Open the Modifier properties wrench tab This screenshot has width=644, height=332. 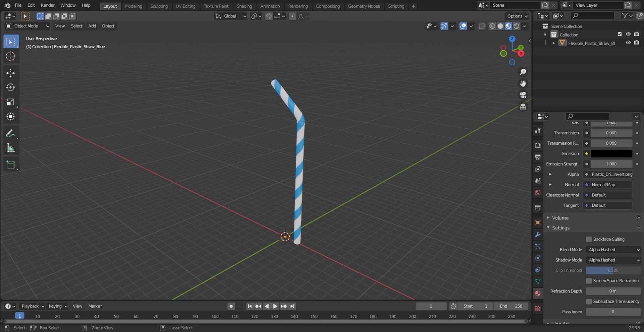(x=538, y=235)
